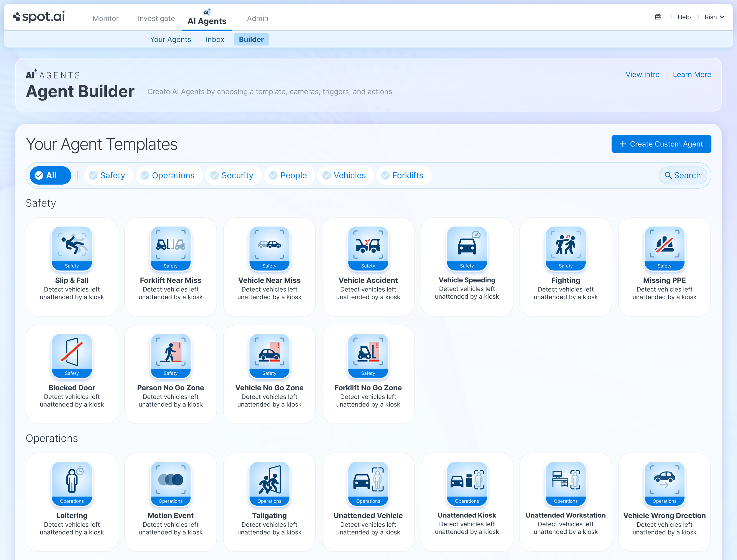Enable the Forklifts filter chip
Screen dimensions: 737x560
404,175
